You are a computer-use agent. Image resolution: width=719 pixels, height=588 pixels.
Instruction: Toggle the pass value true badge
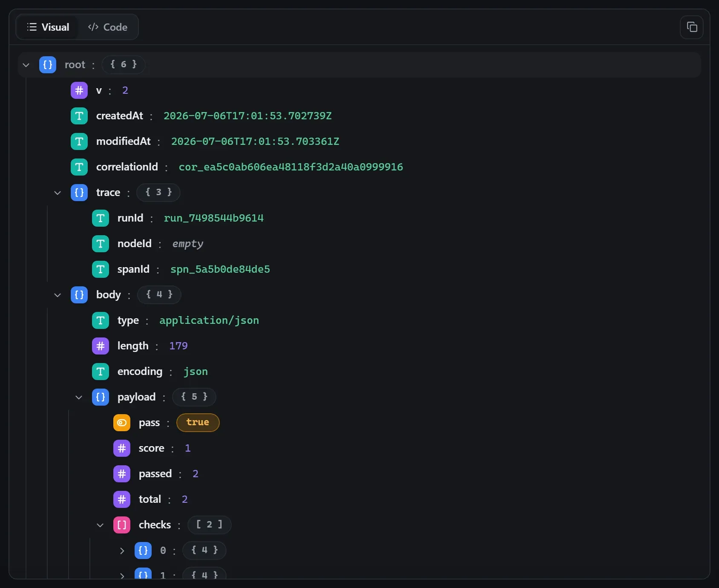point(198,423)
